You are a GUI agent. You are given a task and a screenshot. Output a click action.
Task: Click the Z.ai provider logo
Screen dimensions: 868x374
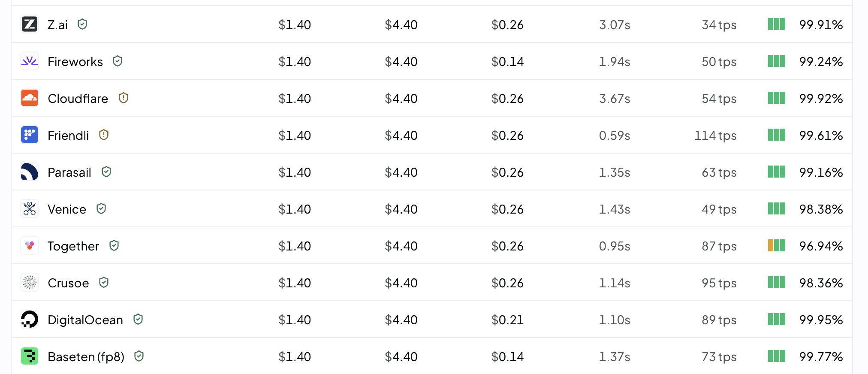coord(30,24)
